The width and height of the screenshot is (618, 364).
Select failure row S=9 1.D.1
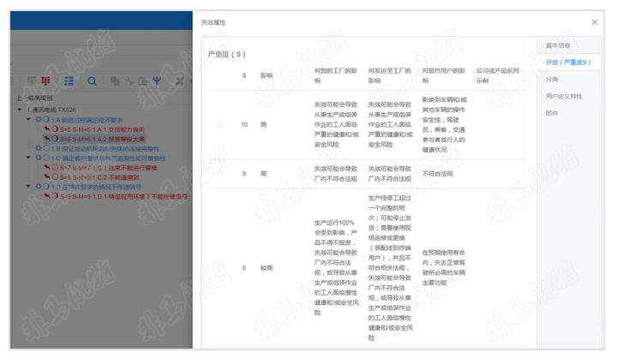(123, 196)
